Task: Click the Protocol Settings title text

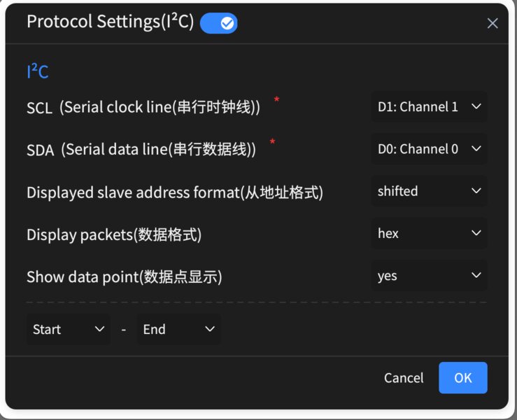Action: 108,22
